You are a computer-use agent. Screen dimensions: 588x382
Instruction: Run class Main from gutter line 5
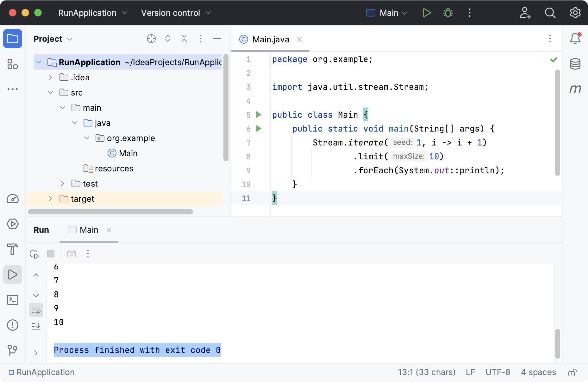point(259,114)
